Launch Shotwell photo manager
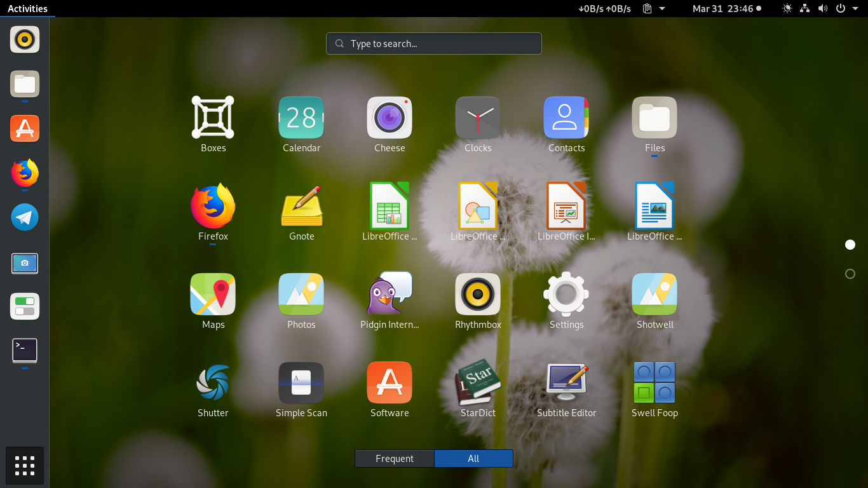The image size is (868, 488). pyautogui.click(x=654, y=294)
